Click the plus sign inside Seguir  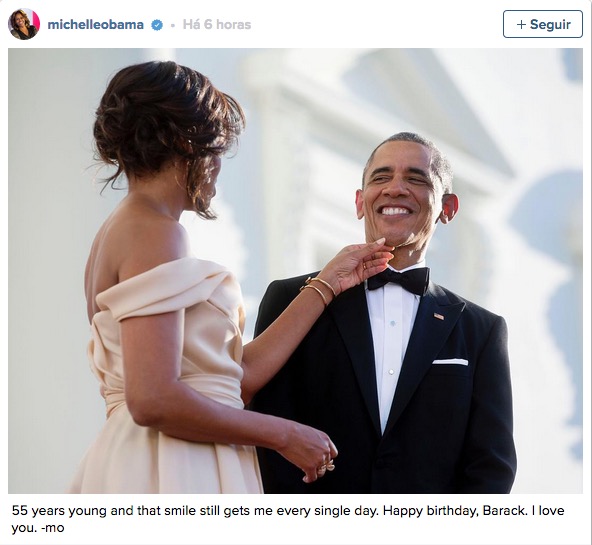[x=521, y=25]
